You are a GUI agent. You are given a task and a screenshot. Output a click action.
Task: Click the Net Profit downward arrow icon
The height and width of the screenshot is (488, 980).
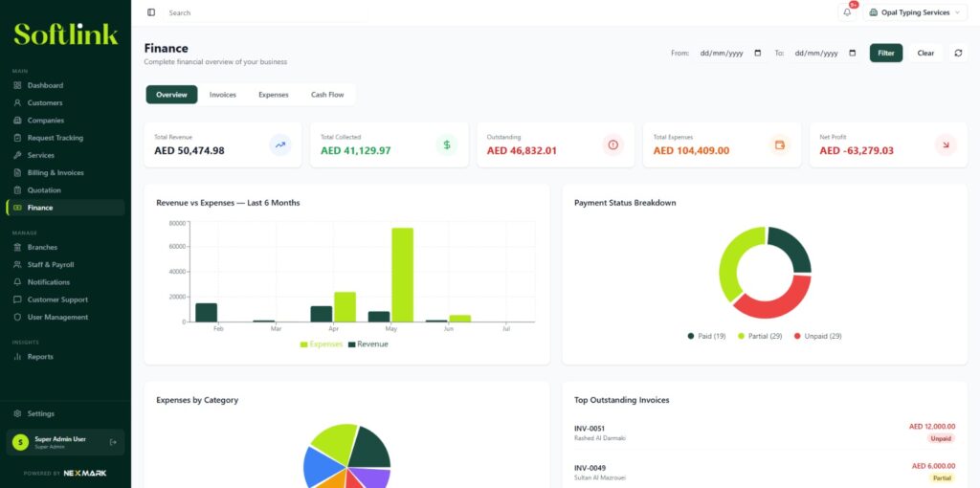click(x=946, y=144)
